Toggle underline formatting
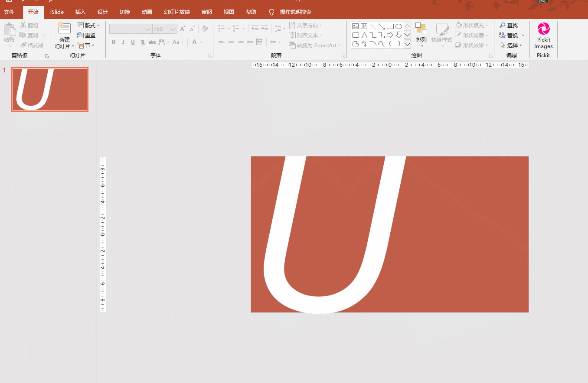The image size is (588, 383). coord(133,42)
